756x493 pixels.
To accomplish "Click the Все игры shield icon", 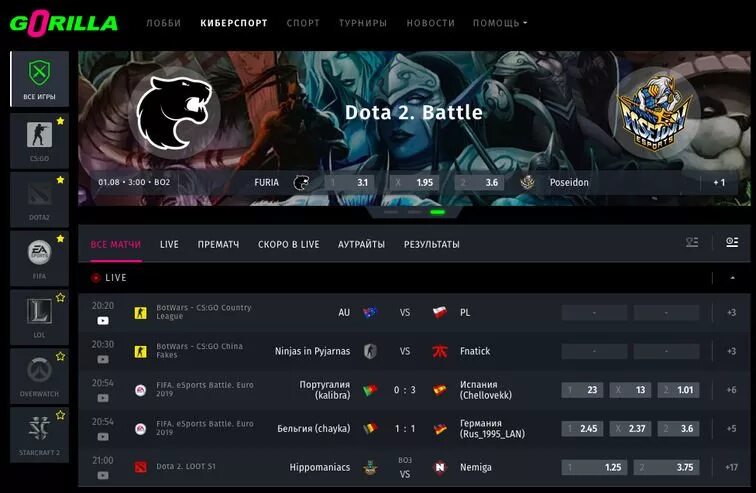I will [40, 73].
